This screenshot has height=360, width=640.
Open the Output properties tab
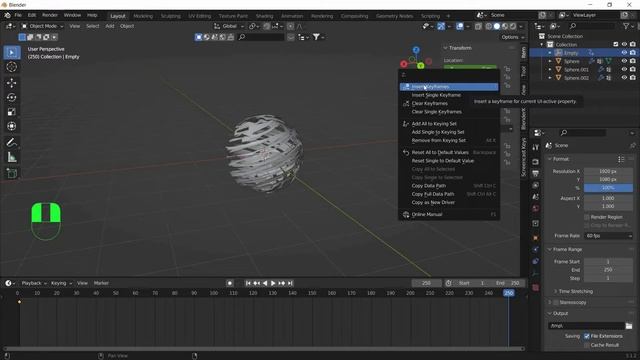(536, 173)
